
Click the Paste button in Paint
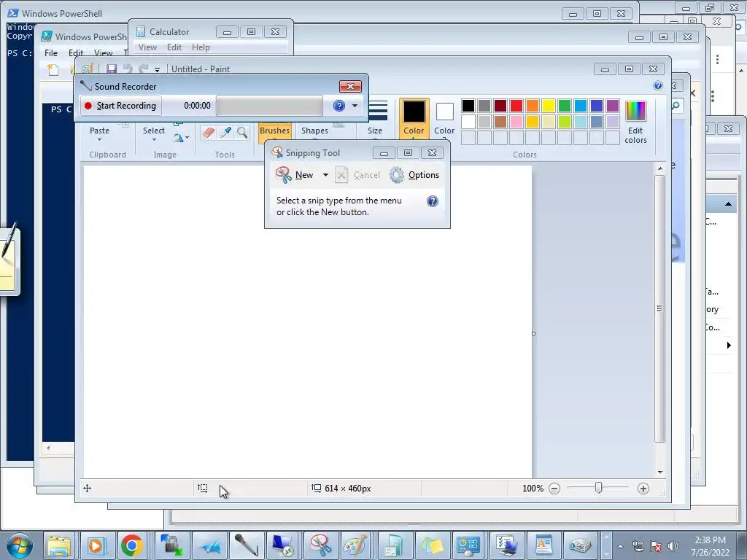[99, 130]
